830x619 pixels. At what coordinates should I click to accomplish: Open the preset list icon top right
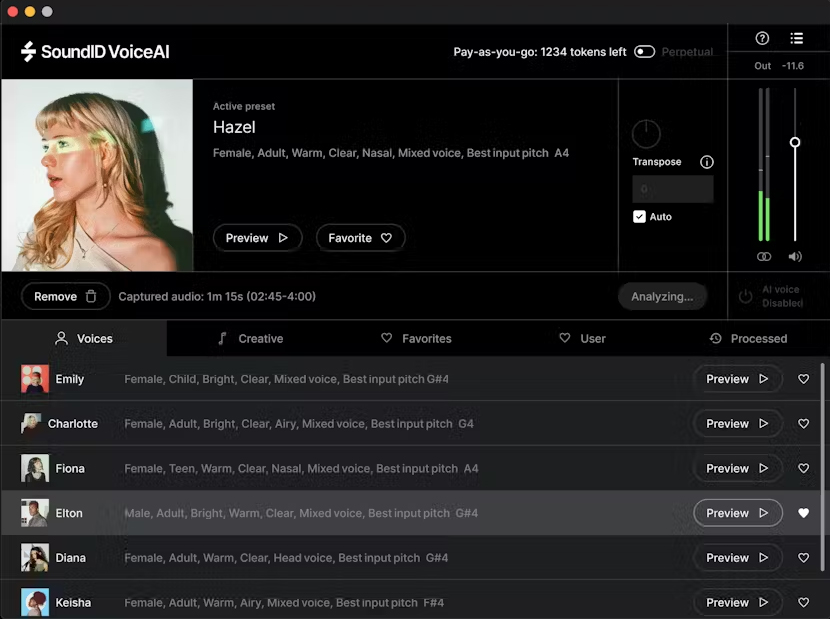click(796, 38)
